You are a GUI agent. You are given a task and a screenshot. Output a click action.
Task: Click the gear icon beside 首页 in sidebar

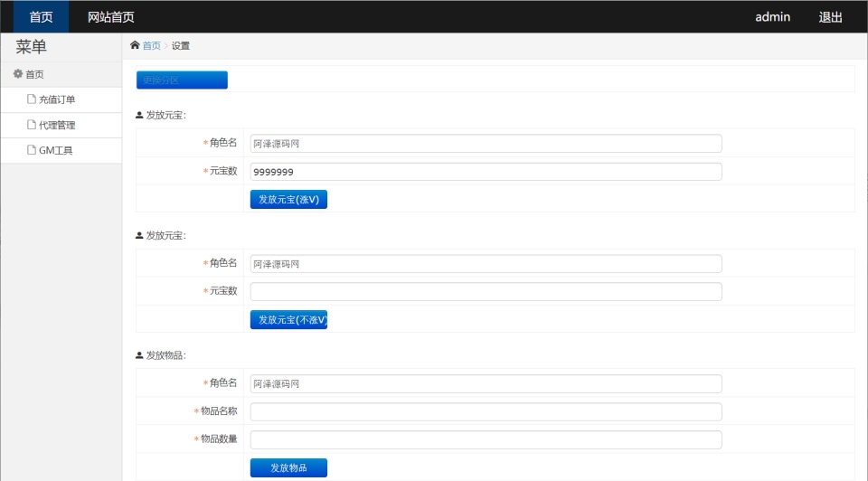click(x=18, y=74)
